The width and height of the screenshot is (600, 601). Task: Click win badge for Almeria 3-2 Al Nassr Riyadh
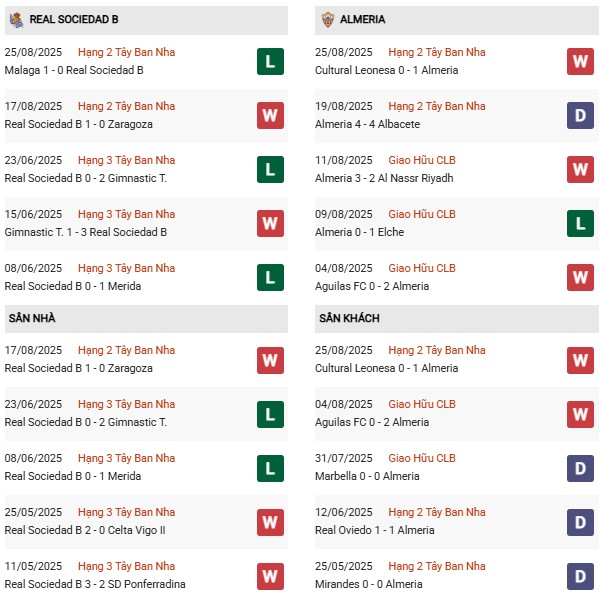point(580,169)
